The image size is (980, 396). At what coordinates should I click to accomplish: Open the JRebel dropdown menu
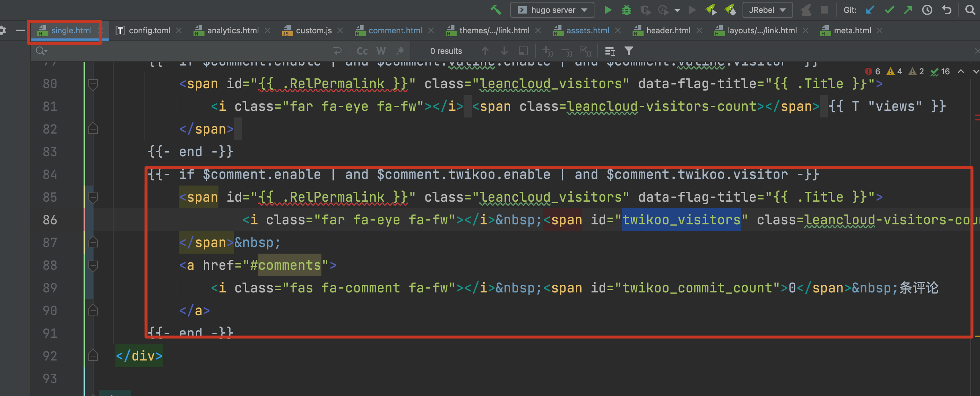(767, 10)
